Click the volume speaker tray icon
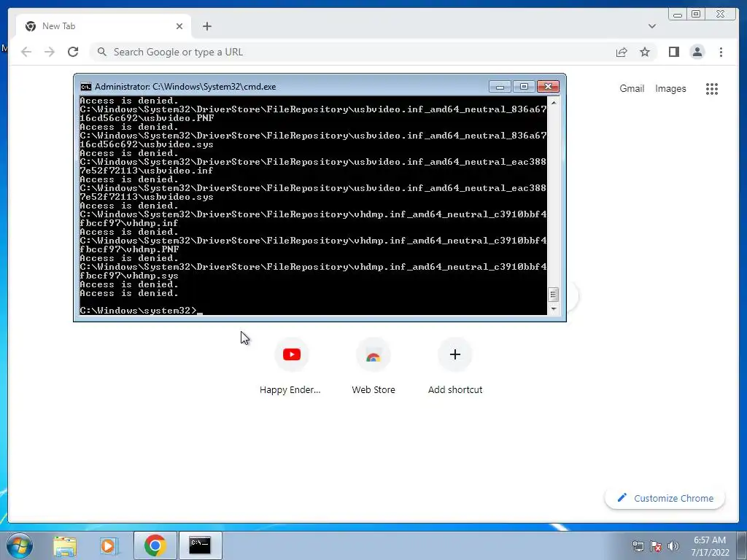This screenshot has width=747, height=560. point(673,546)
